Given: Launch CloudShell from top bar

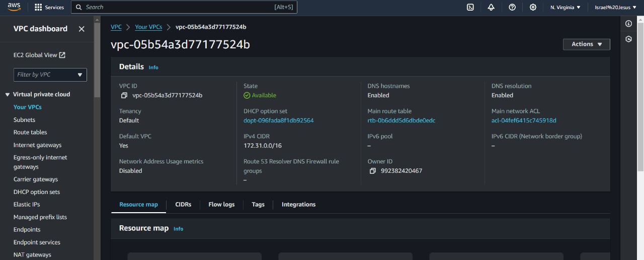Looking at the screenshot, I should [x=470, y=7].
